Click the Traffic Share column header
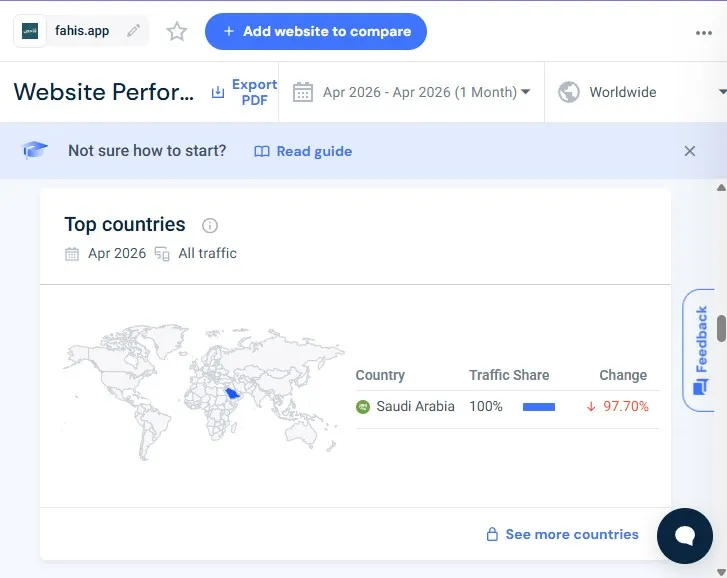This screenshot has height=578, width=727. pyautogui.click(x=509, y=375)
